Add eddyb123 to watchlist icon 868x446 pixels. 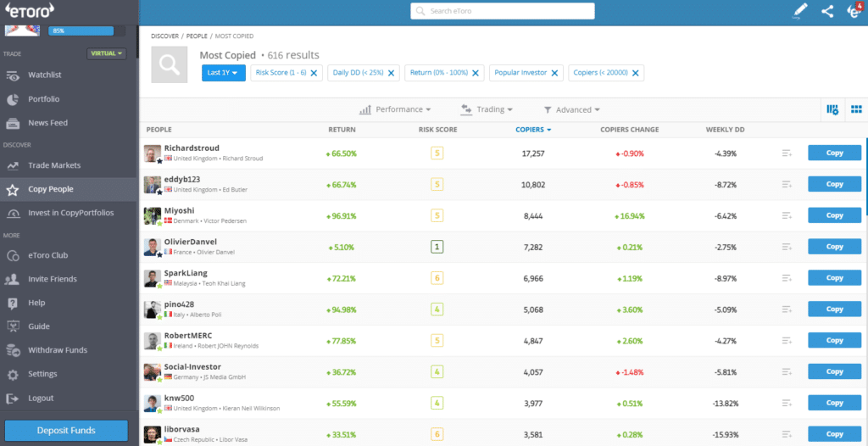coord(787,184)
